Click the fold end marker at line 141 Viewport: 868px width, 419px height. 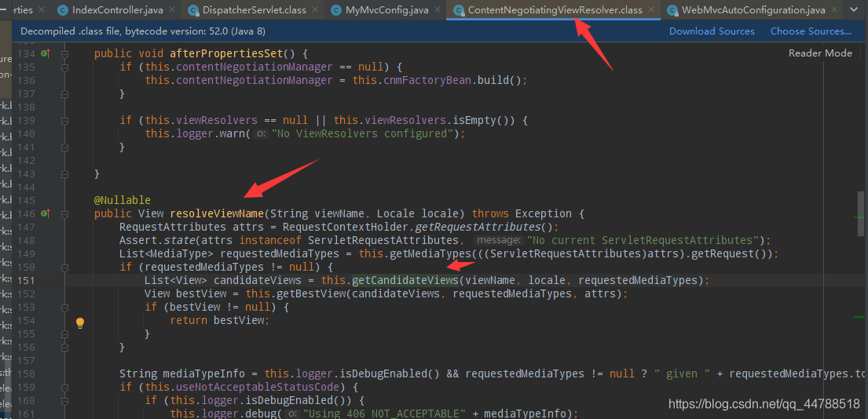pos(64,148)
